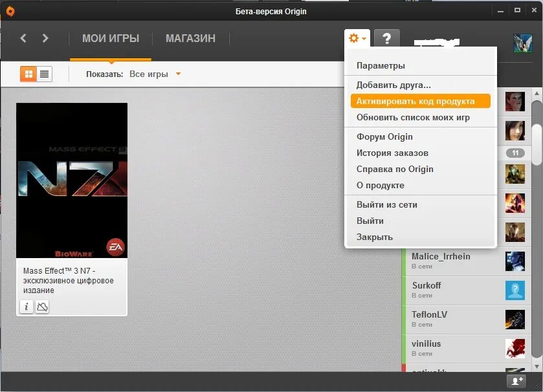
Task: Click the Origin logo in the title bar
Action: tap(9, 11)
